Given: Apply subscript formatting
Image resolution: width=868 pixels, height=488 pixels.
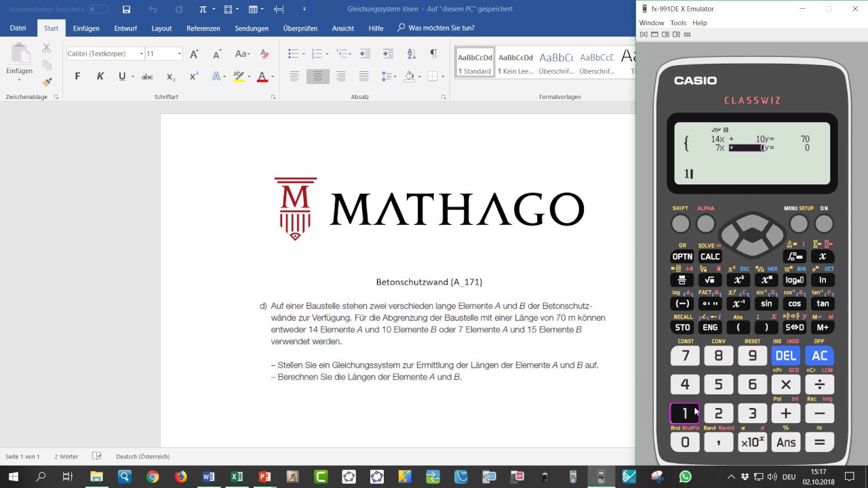Looking at the screenshot, I should pyautogui.click(x=171, y=77).
